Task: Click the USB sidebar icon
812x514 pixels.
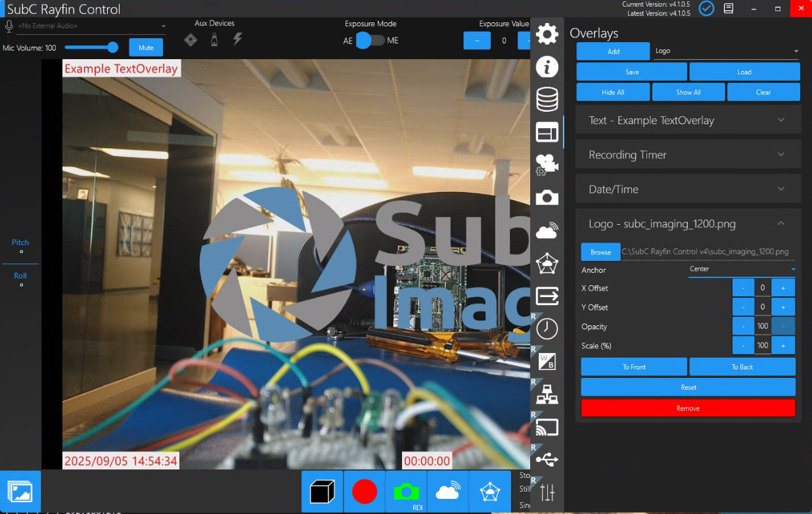Action: click(x=547, y=459)
